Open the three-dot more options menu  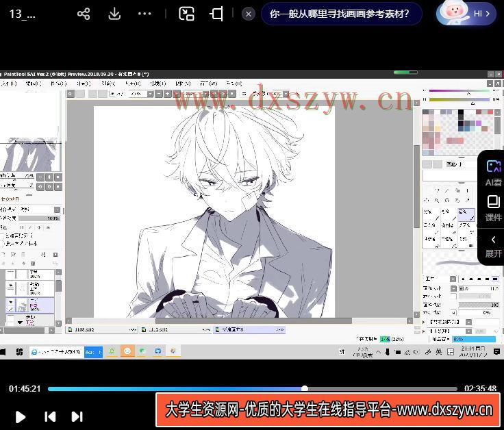click(144, 14)
